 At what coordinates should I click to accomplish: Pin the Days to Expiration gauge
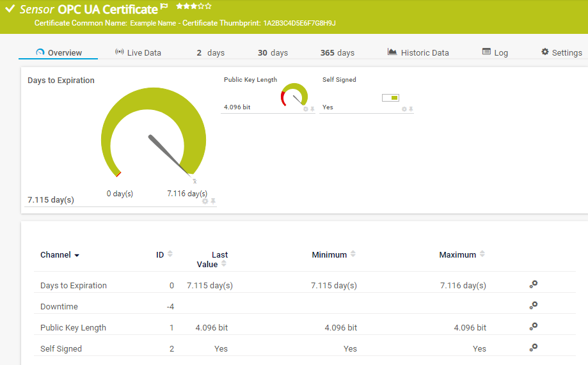click(x=213, y=201)
